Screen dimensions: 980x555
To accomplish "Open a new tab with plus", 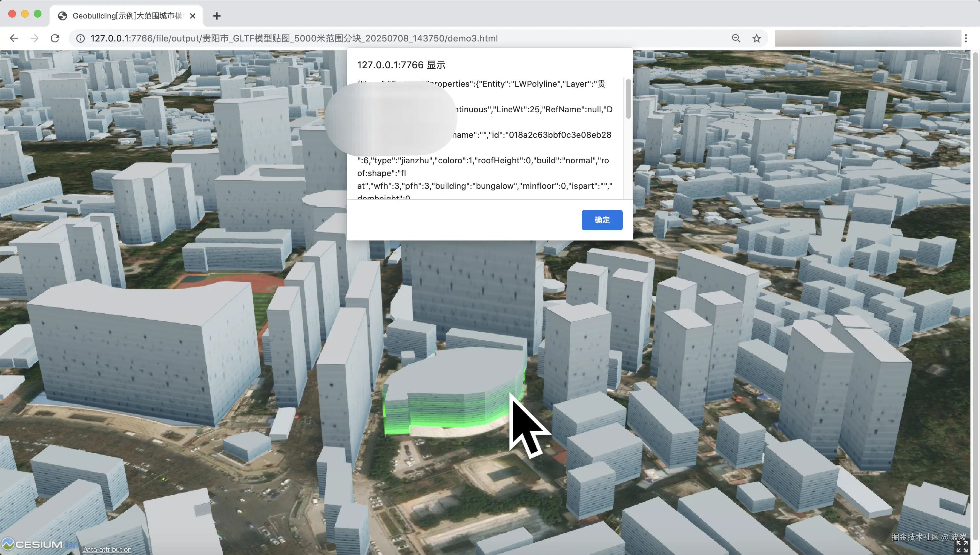I will [217, 16].
